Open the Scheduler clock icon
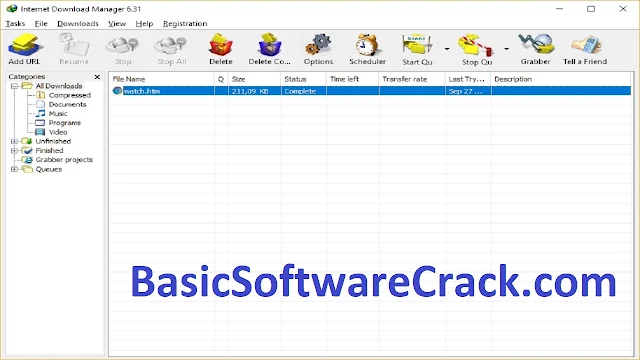The height and width of the screenshot is (360, 640). click(x=367, y=44)
